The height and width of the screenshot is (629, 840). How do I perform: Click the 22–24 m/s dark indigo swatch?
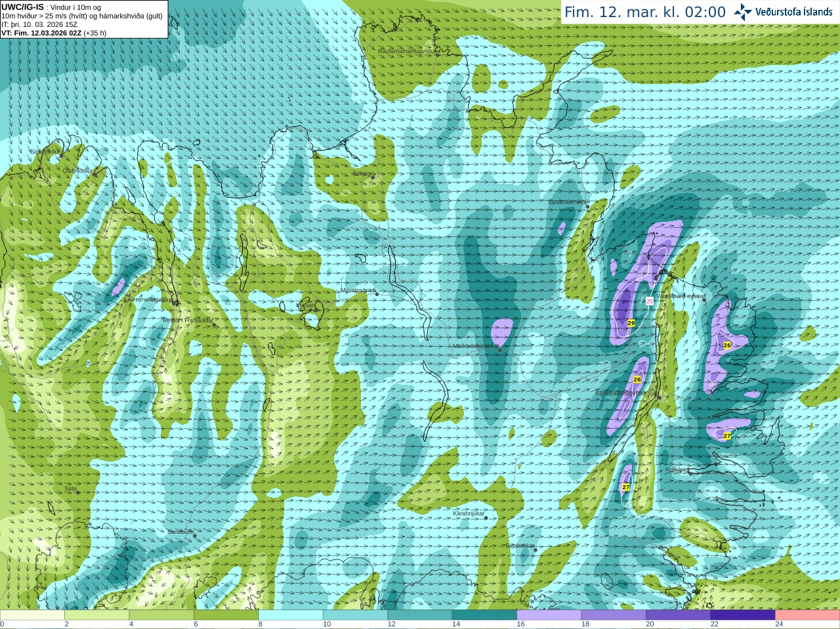click(x=743, y=615)
